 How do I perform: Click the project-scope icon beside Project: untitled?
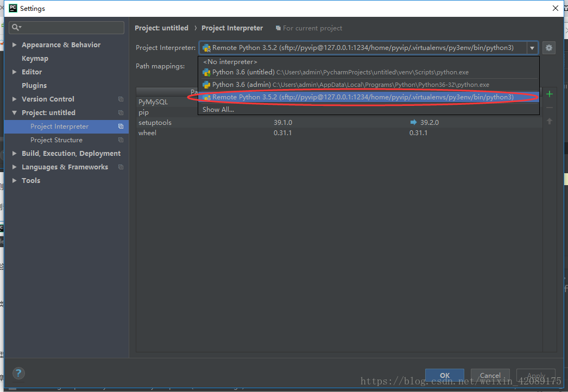coord(121,113)
